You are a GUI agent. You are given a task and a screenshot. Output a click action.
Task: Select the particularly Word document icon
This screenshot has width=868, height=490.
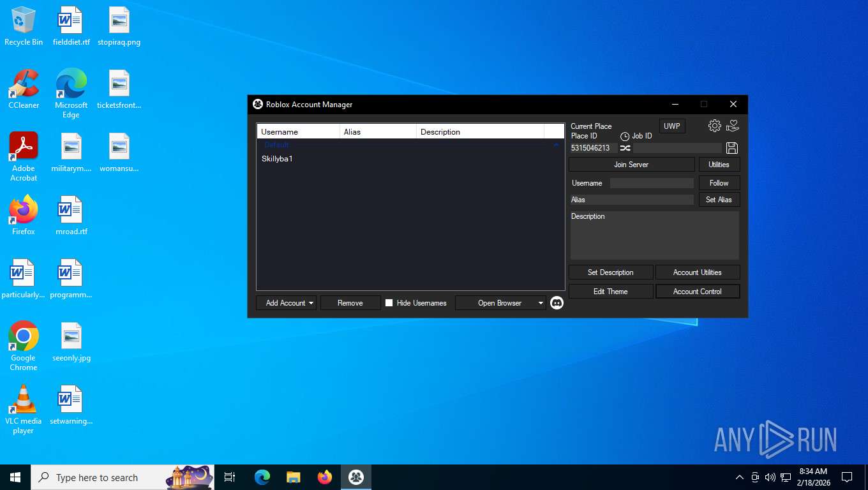tap(23, 279)
